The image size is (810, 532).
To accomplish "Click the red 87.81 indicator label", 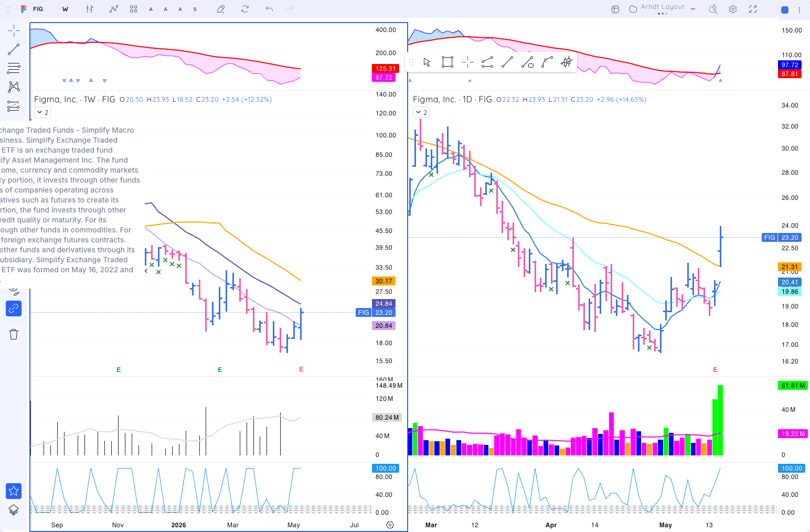I will [x=790, y=74].
